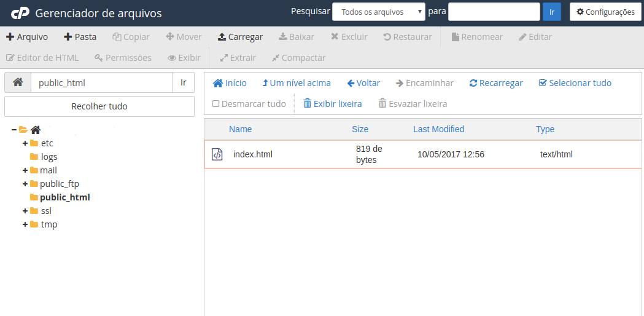This screenshot has height=316, width=644.
Task: Expand the etc folder in tree
Action: pyautogui.click(x=25, y=143)
